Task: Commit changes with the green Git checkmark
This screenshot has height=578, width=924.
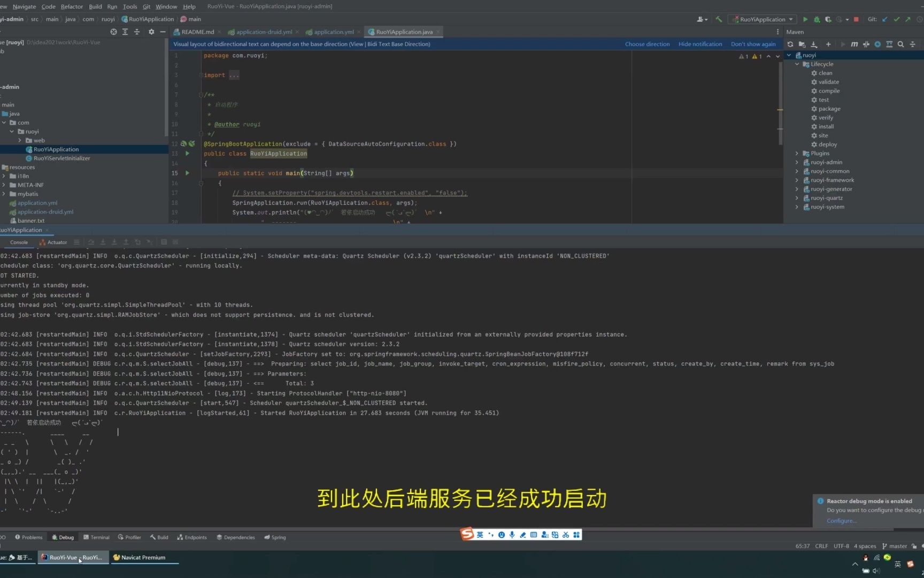Action: [897, 19]
